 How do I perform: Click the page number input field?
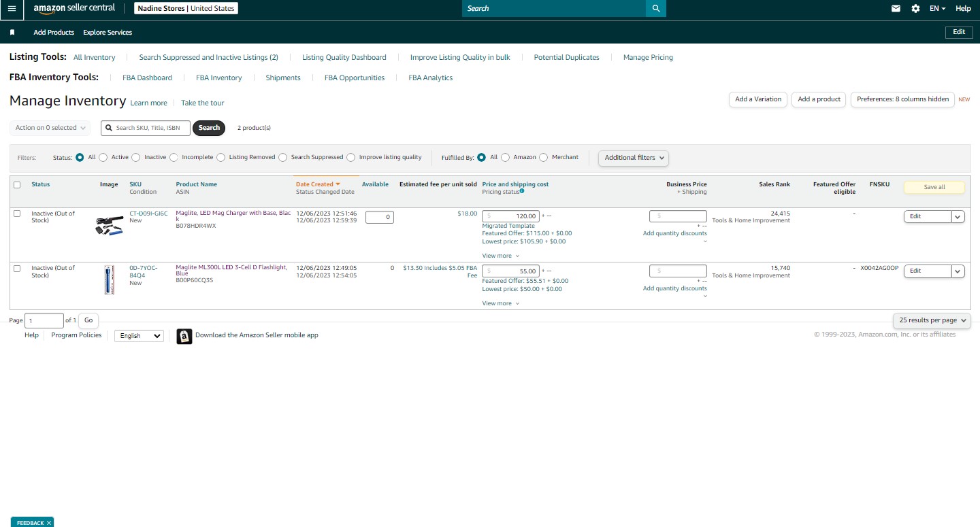[x=44, y=320]
